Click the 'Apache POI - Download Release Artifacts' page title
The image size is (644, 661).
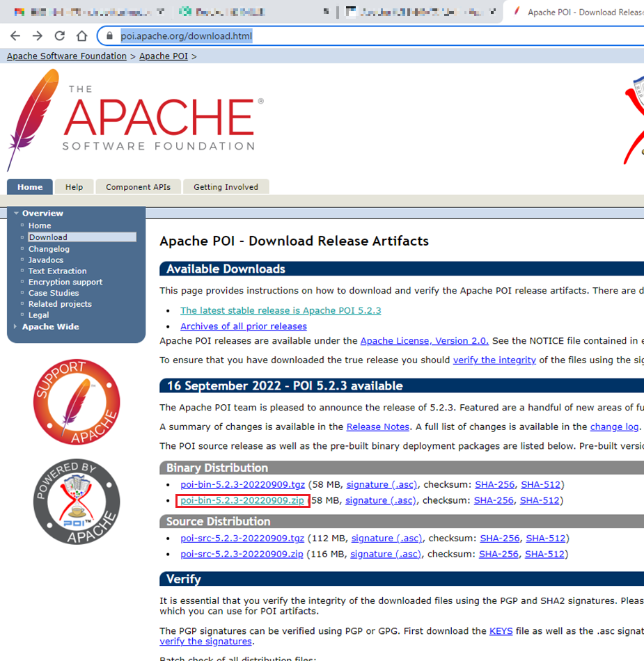coord(294,241)
